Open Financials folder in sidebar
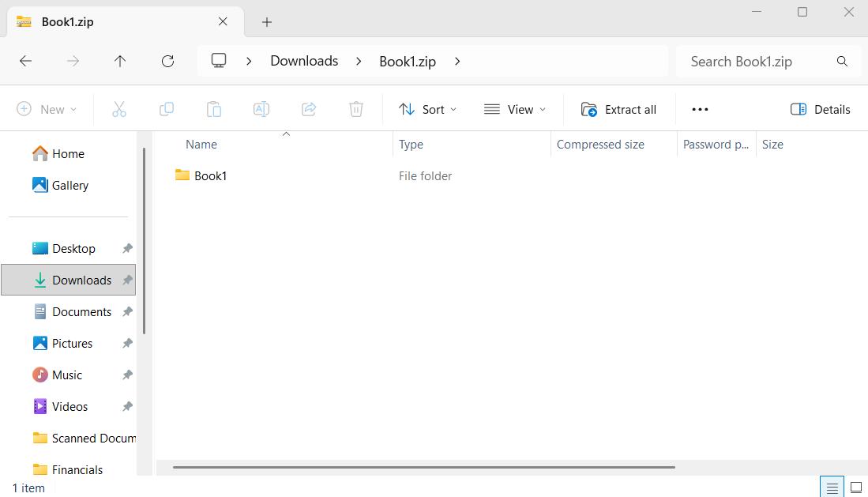This screenshot has height=497, width=868. click(x=69, y=469)
